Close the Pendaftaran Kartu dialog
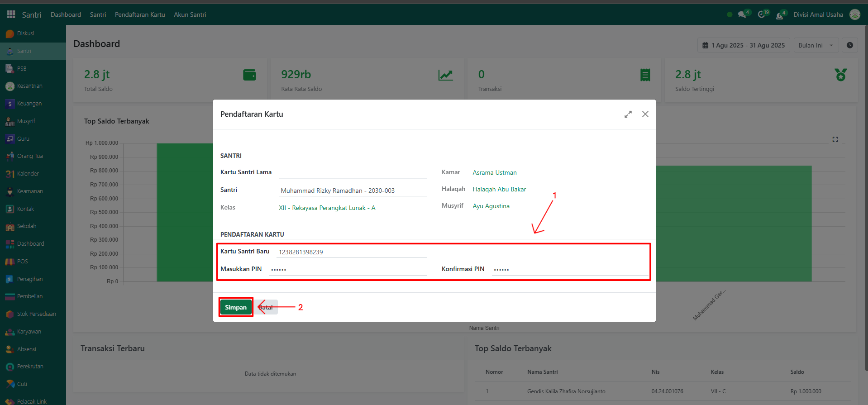The width and height of the screenshot is (868, 405). pos(645,114)
